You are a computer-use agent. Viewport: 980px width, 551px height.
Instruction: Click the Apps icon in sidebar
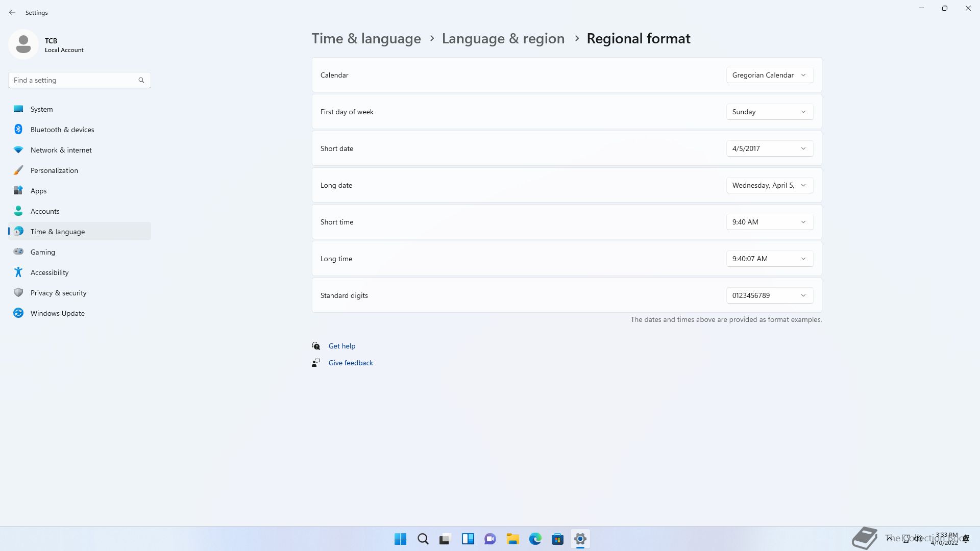pyautogui.click(x=18, y=190)
